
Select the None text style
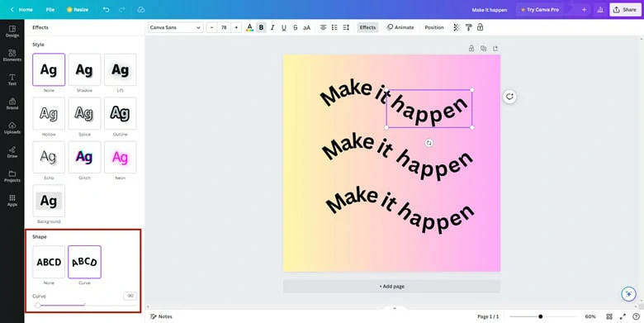pyautogui.click(x=49, y=69)
